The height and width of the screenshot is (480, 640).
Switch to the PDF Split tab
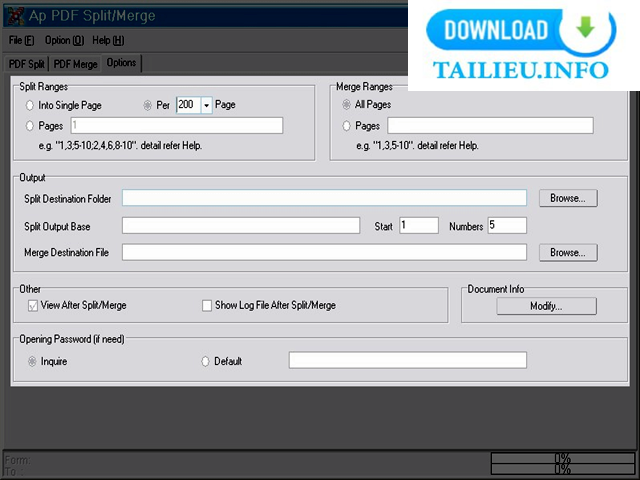[x=27, y=64]
